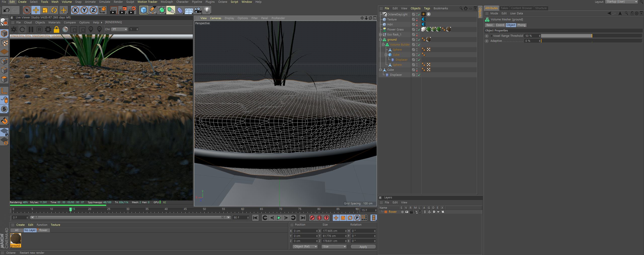Click the Cube primitive icon

pos(143,10)
